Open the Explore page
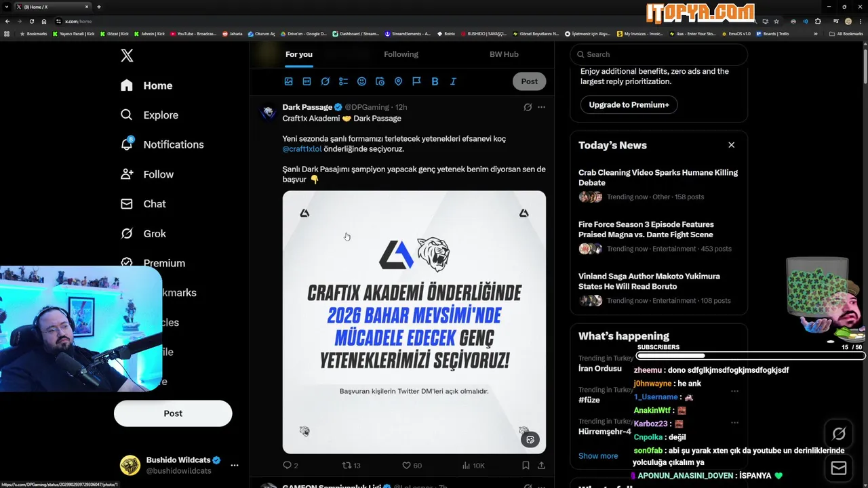 (x=149, y=115)
